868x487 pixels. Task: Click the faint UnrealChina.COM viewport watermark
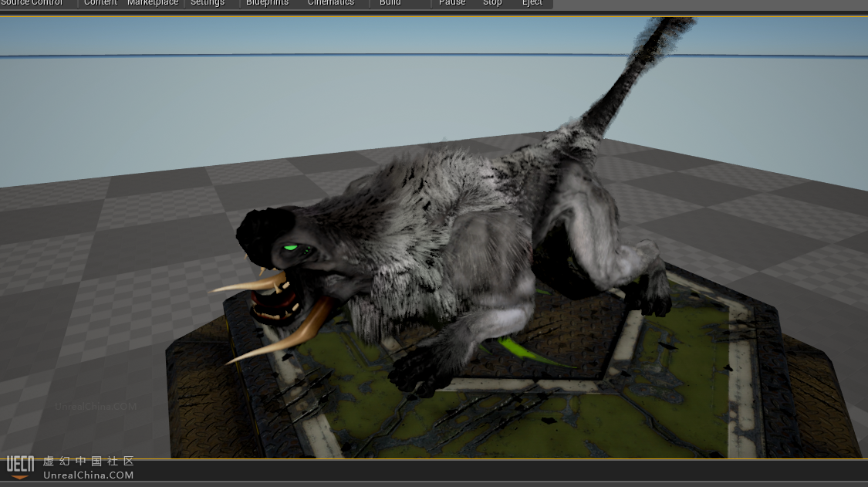[95, 407]
